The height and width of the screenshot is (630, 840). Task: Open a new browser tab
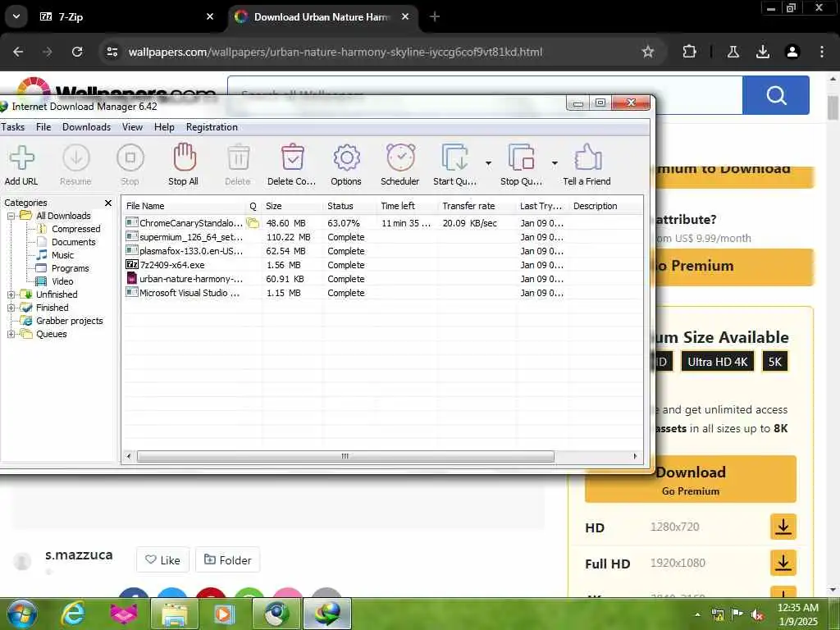pyautogui.click(x=435, y=16)
